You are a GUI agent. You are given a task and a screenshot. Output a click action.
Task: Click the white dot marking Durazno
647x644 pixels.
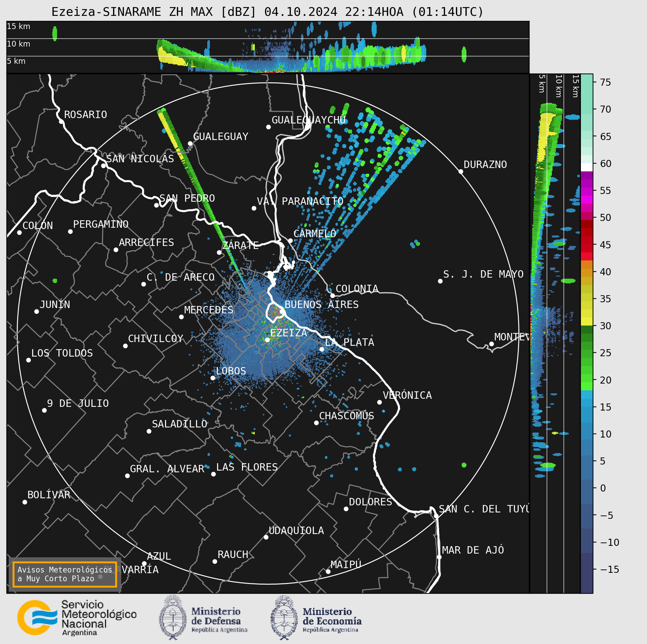461,171
